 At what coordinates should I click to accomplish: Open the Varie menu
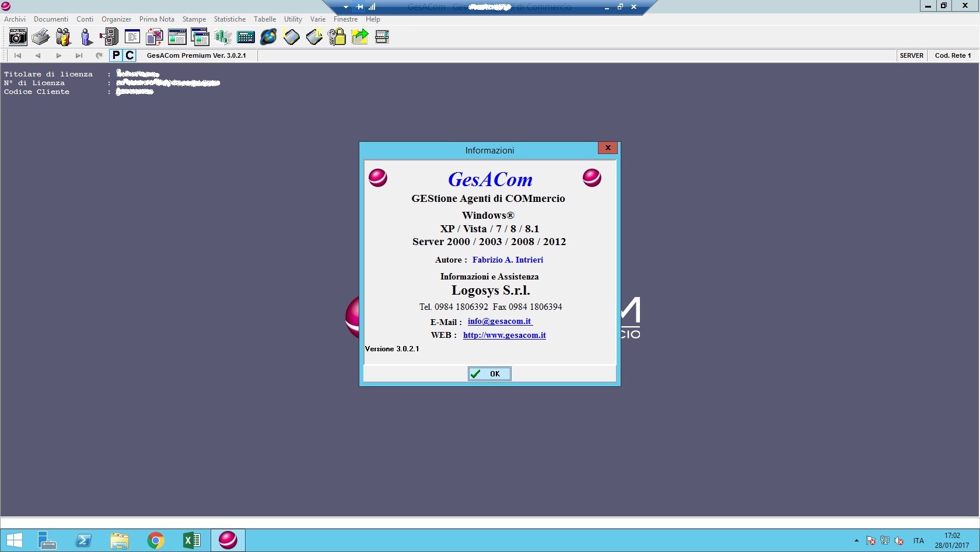pos(318,19)
